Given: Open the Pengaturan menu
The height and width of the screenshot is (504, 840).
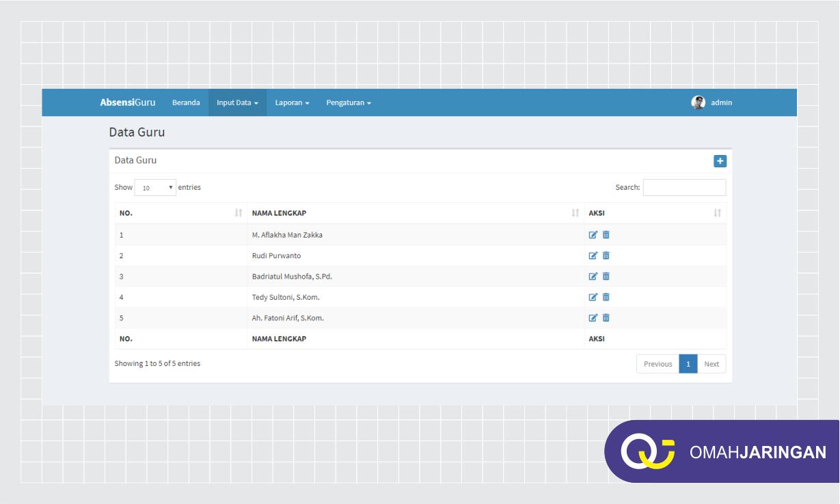Looking at the screenshot, I should (x=349, y=102).
